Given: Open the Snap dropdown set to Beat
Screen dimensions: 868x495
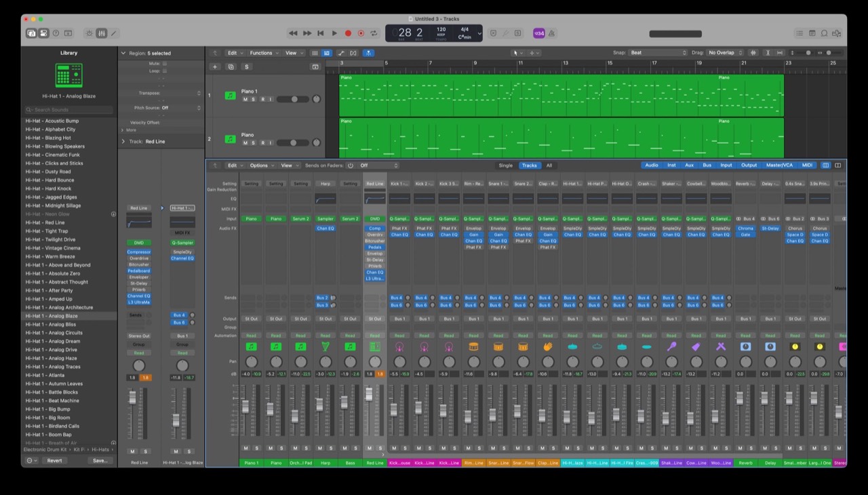Looking at the screenshot, I should point(658,53).
